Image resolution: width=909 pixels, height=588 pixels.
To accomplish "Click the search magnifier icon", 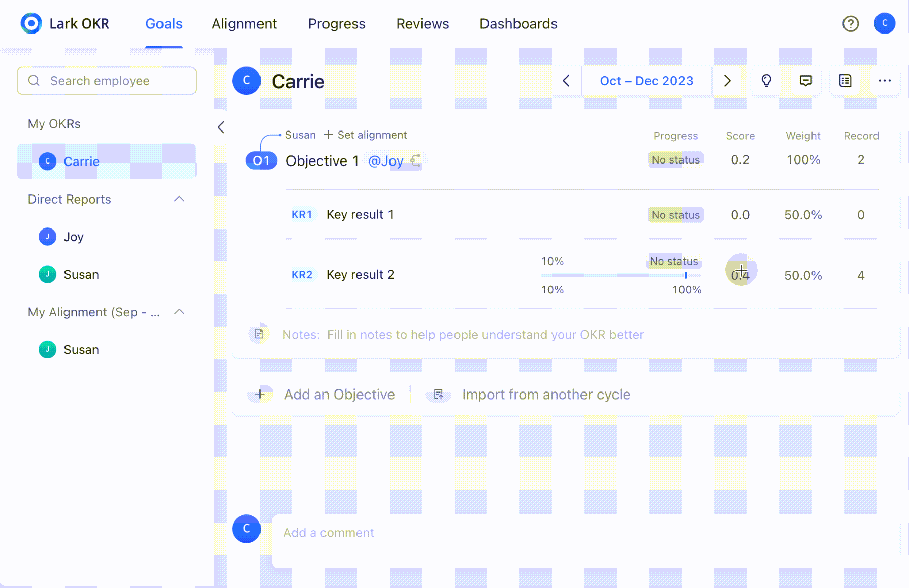I will 34,81.
